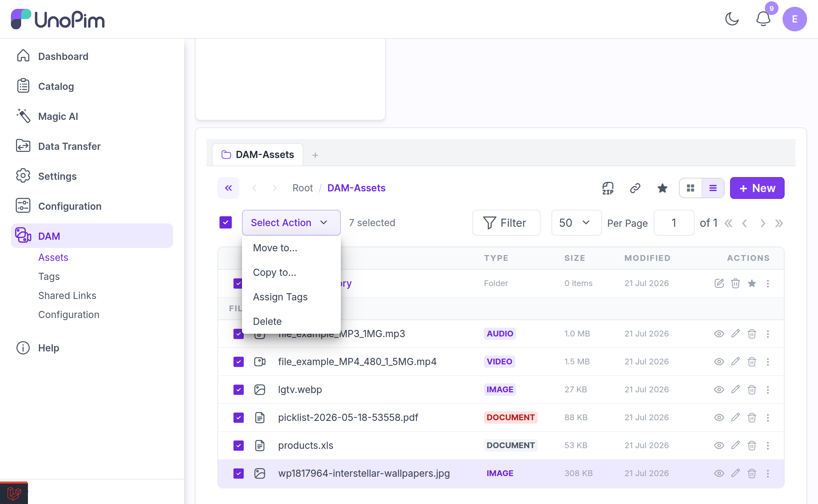Open the notifications bell
Image resolution: width=818 pixels, height=504 pixels.
pos(763,19)
